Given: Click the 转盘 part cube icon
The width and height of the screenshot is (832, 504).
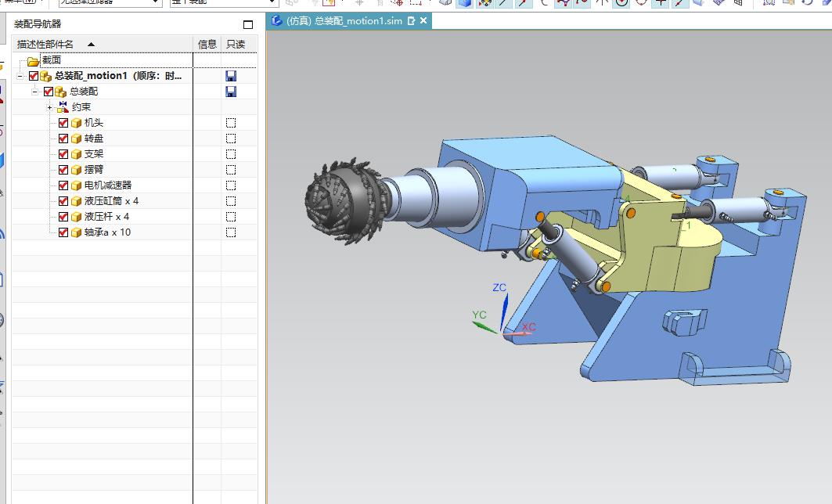Looking at the screenshot, I should point(77,139).
